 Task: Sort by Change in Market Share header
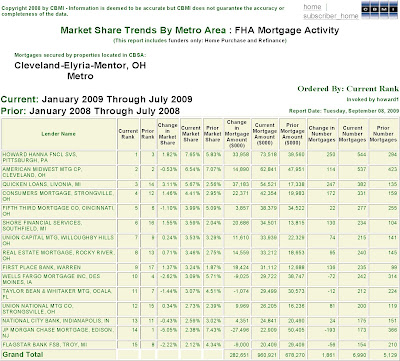click(x=168, y=134)
